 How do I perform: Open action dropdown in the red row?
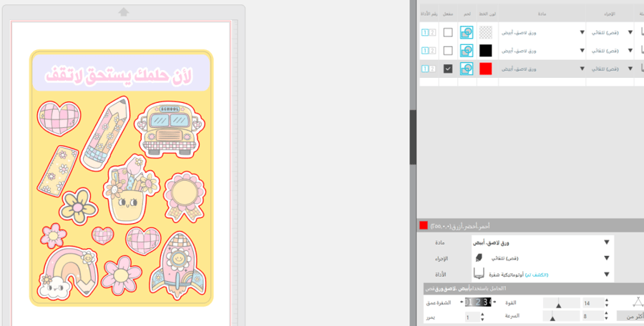point(630,69)
